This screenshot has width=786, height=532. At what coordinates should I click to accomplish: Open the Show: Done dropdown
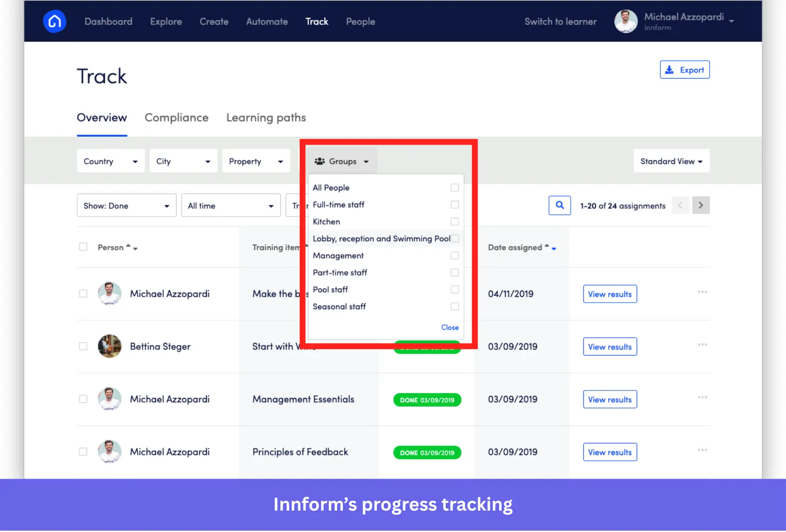pyautogui.click(x=127, y=206)
